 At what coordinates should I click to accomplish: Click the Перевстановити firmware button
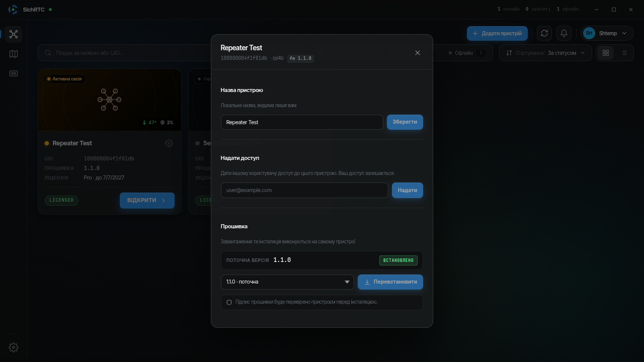[390, 282]
